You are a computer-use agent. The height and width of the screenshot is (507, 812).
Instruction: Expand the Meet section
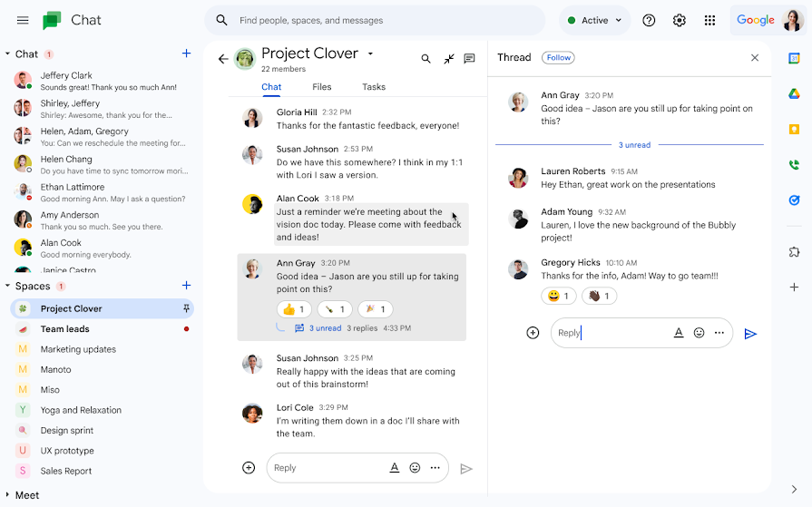(x=7, y=494)
